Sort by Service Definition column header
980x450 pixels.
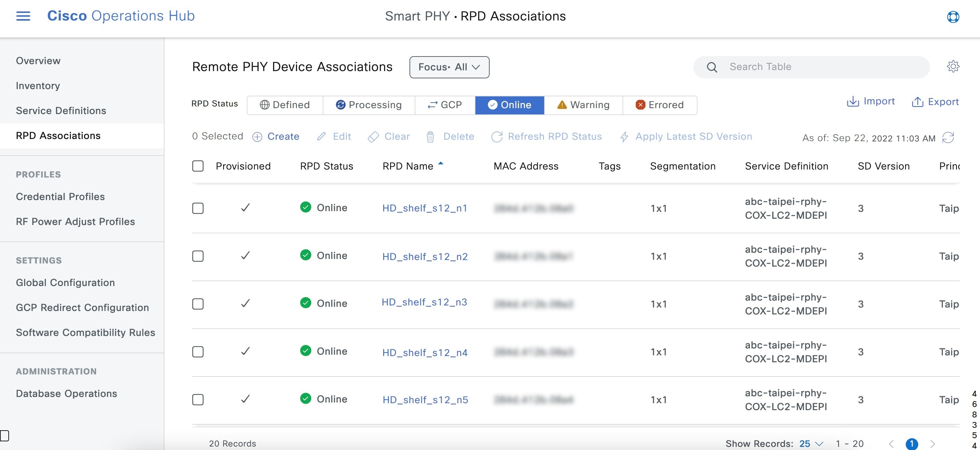pyautogui.click(x=786, y=166)
